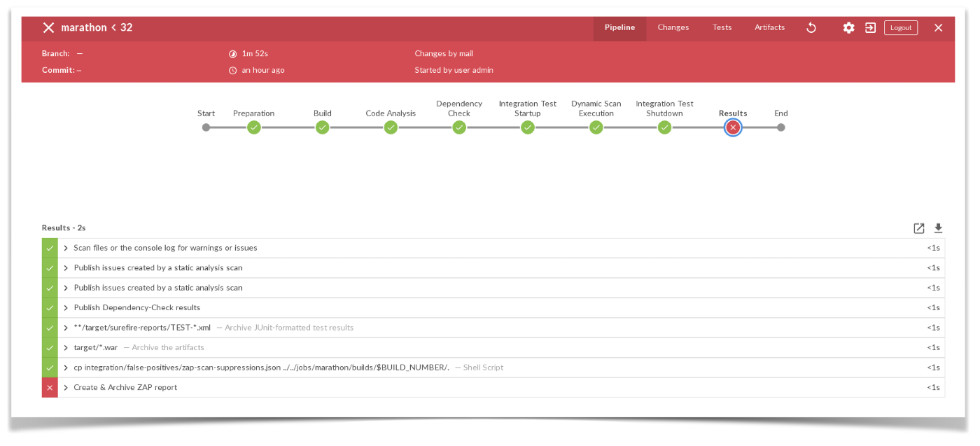The image size is (980, 446).
Task: Select the Code Analysis stage node
Action: (391, 127)
